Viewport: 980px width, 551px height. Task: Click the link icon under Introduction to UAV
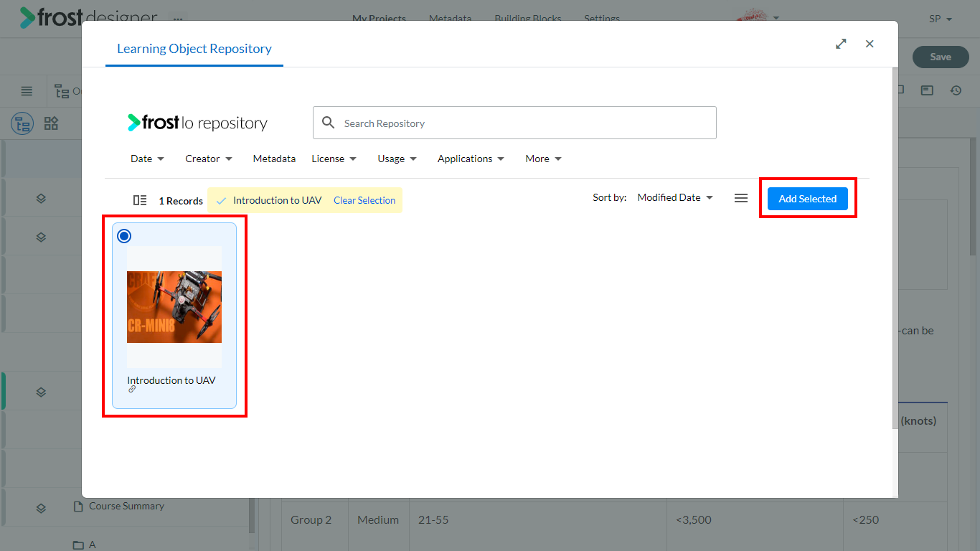132,390
